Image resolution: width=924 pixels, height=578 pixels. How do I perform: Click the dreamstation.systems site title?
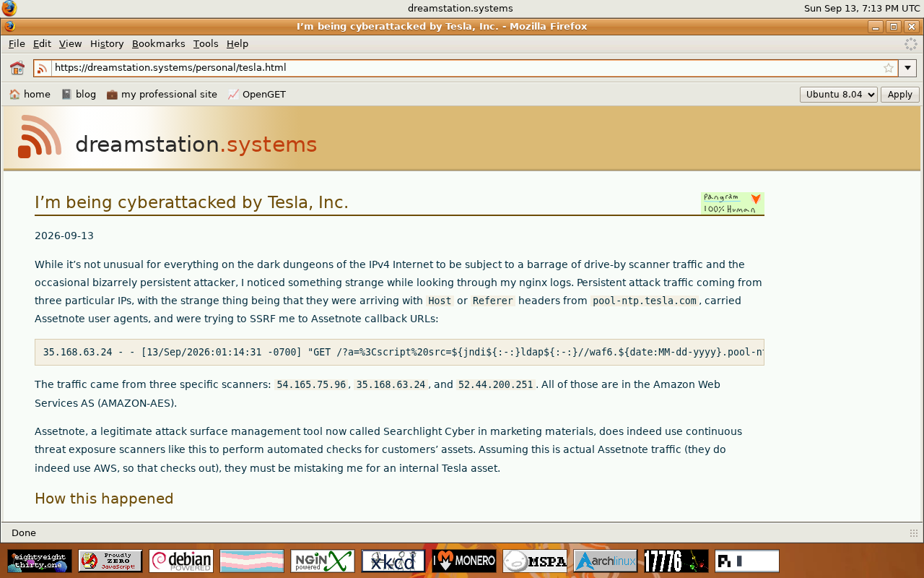pyautogui.click(x=196, y=144)
